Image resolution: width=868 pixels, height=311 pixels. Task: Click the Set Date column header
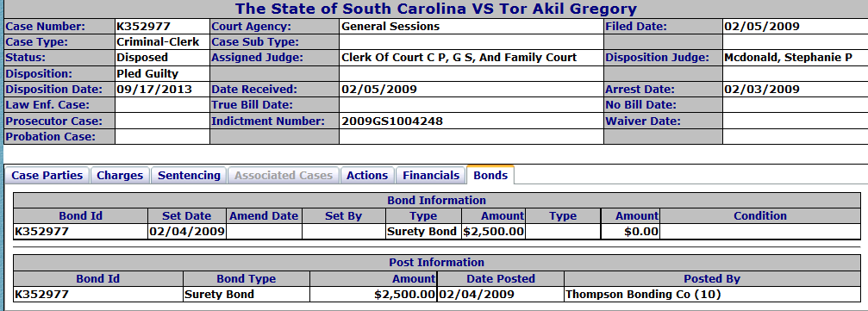click(x=187, y=216)
